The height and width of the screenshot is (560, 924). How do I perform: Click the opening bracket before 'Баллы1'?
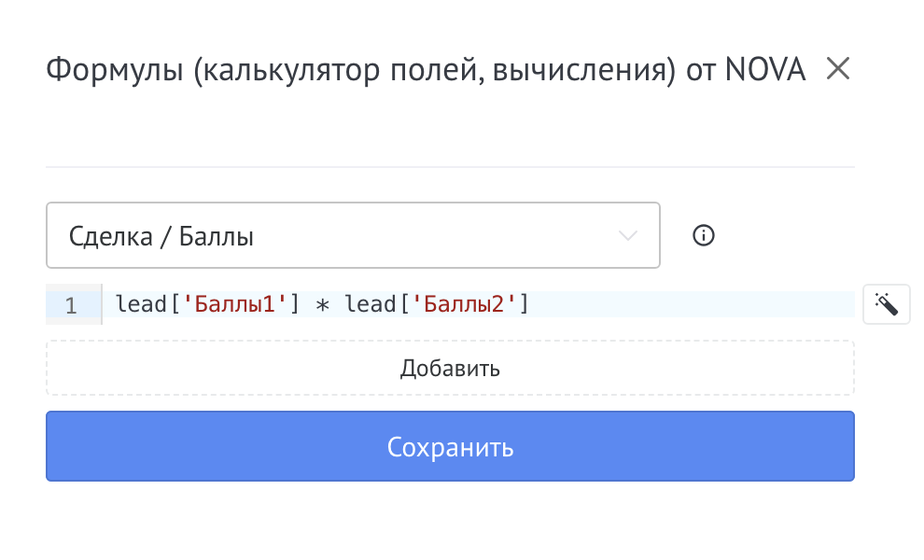pyautogui.click(x=175, y=304)
